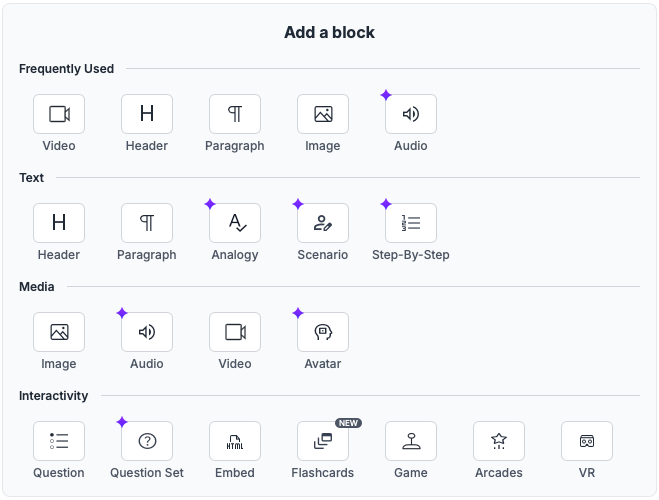The image size is (659, 500).
Task: Select the VR headset block
Action: [x=587, y=441]
